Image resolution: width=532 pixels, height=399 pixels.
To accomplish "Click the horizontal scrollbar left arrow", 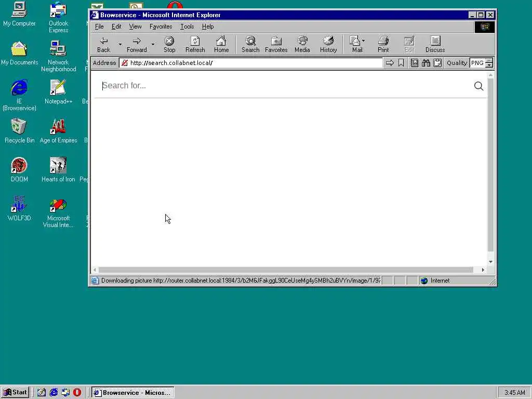I will [95, 270].
